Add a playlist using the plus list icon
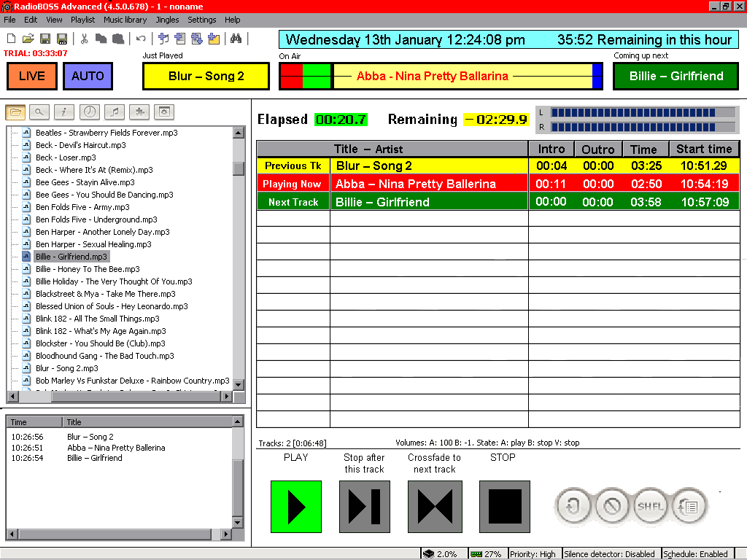747x560 pixels. 180,39
